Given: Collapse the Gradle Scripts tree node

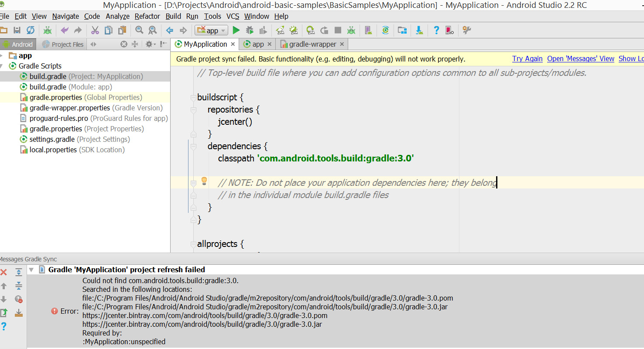Looking at the screenshot, I should coord(2,66).
